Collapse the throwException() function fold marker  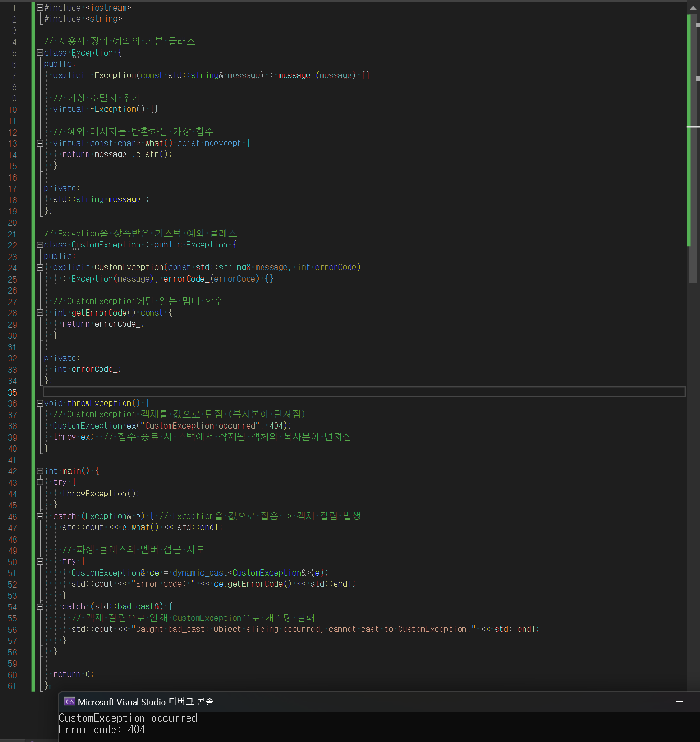point(40,403)
